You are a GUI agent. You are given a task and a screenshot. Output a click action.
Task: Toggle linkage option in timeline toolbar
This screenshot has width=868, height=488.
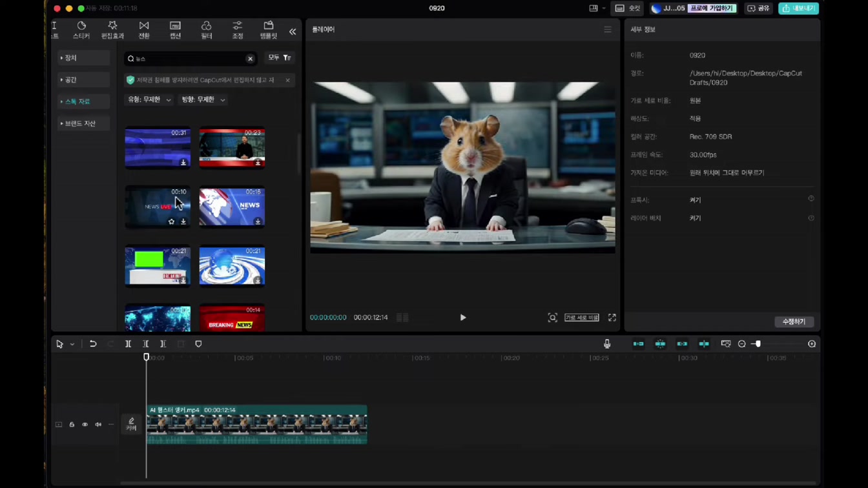tap(682, 344)
